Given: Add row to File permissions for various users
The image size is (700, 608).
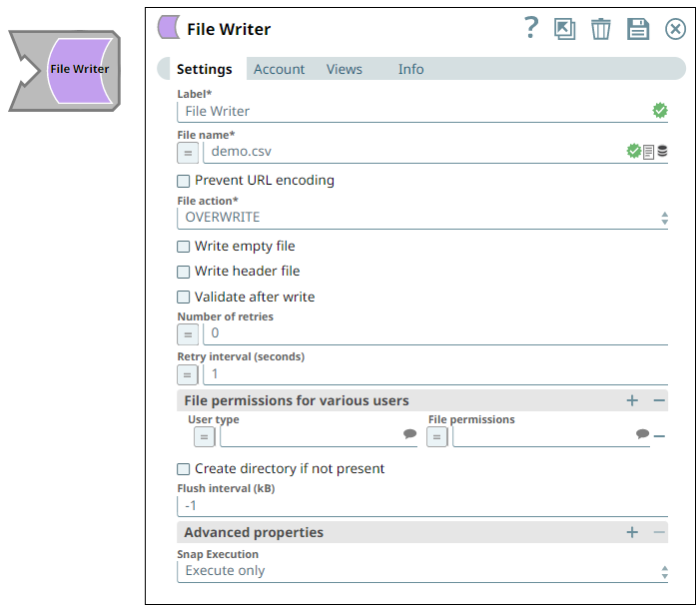Looking at the screenshot, I should pos(632,400).
